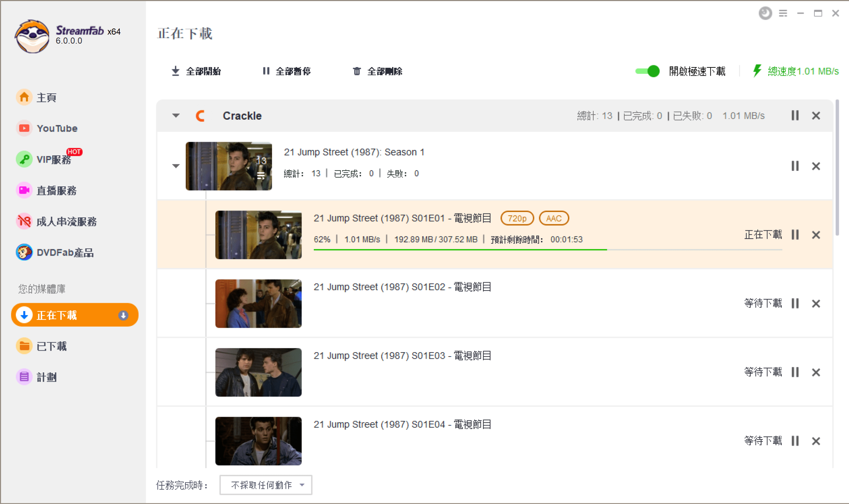849x504 pixels.
Task: Minimize the StreamFab window
Action: pos(801,13)
